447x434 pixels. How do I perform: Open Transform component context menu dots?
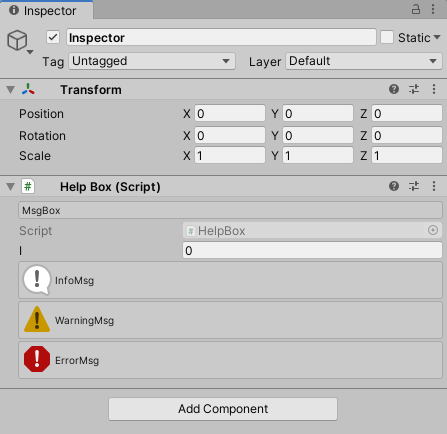click(x=434, y=89)
